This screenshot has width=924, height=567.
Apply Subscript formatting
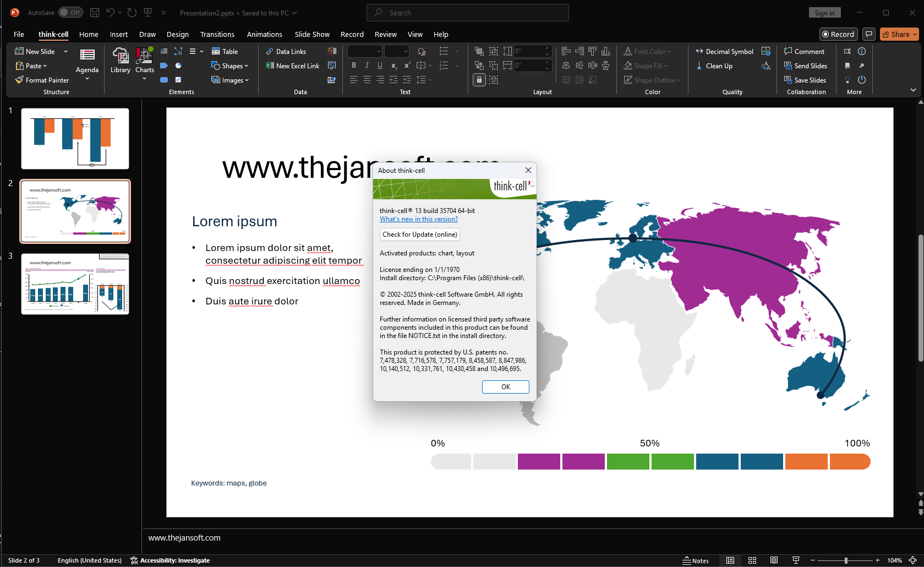(394, 66)
